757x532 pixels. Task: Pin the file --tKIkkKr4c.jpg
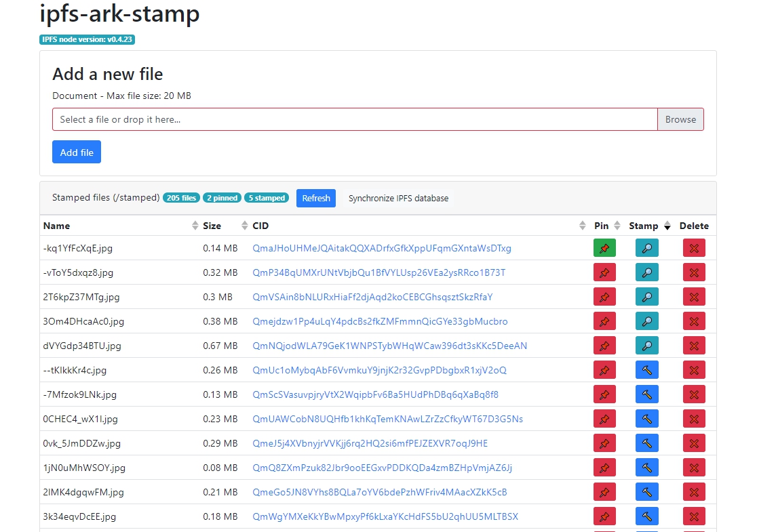604,370
